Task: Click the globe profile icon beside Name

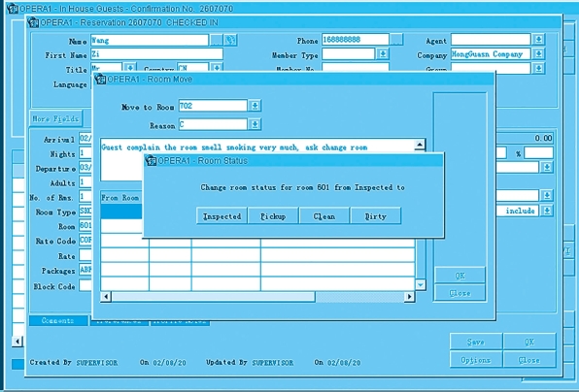Action: point(231,40)
